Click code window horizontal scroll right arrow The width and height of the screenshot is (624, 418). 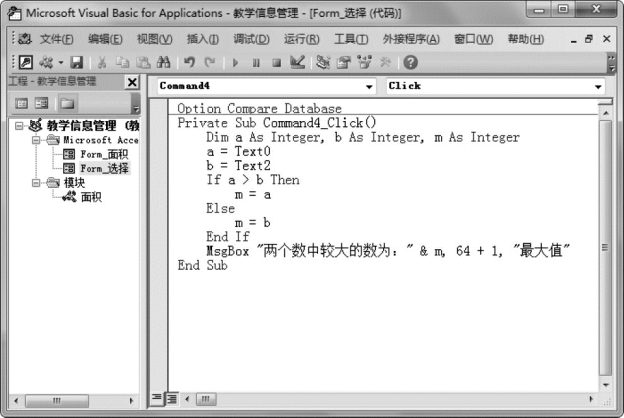(x=591, y=399)
